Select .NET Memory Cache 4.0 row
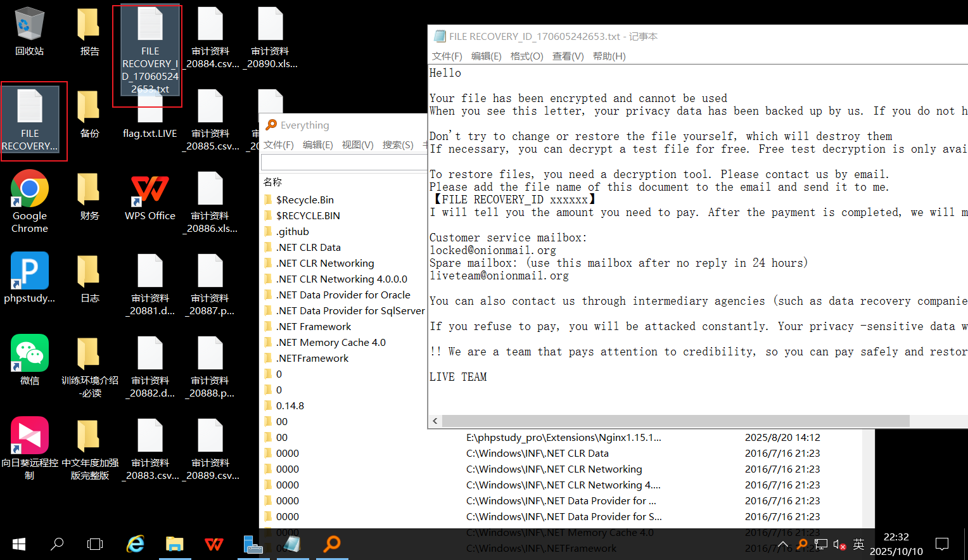The image size is (968, 560). 331,342
